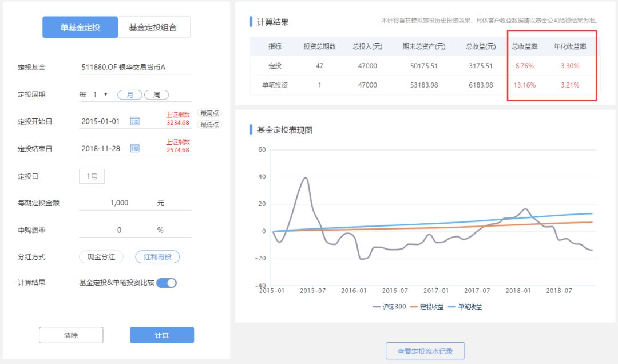This screenshot has height=364, width=618.
Task: Edit 每期定投金额 value 1,000
Action: click(120, 203)
